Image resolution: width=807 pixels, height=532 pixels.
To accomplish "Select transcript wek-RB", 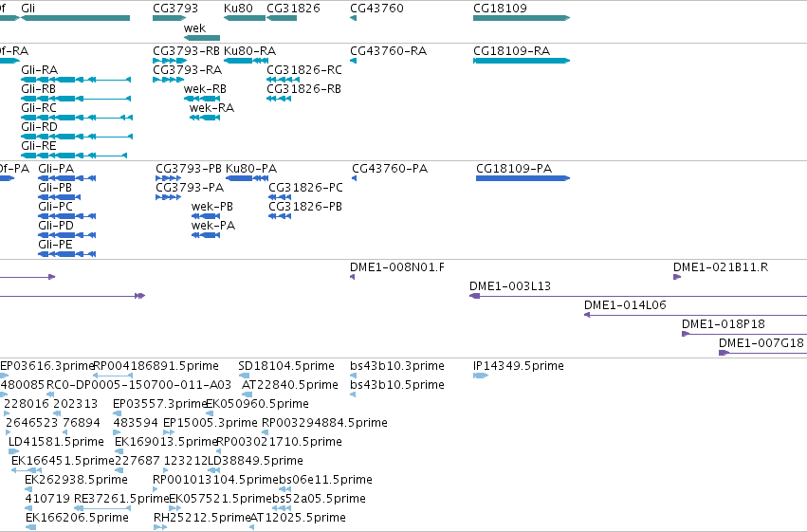I will point(202,99).
